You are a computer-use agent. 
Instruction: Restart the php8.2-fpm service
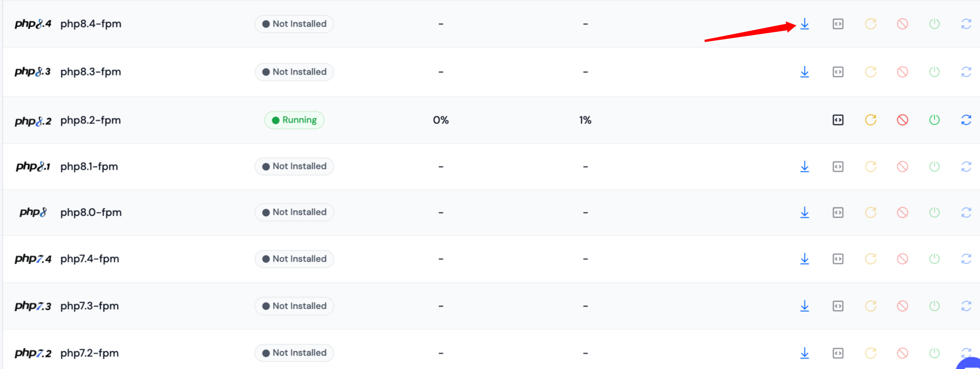[870, 120]
